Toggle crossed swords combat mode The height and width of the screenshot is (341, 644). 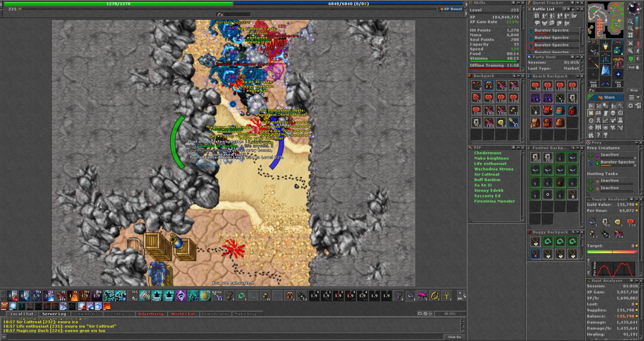631,43
